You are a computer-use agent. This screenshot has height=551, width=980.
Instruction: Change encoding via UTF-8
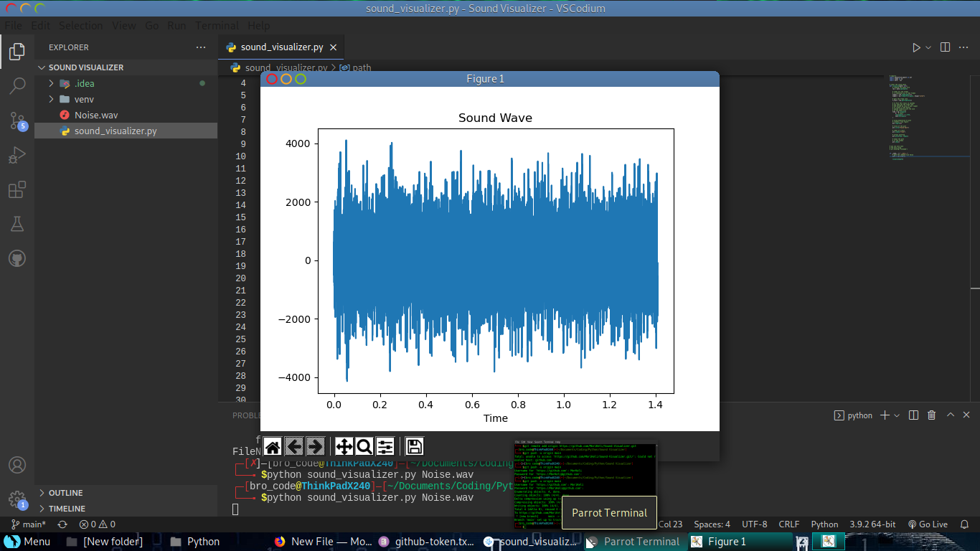click(x=755, y=524)
